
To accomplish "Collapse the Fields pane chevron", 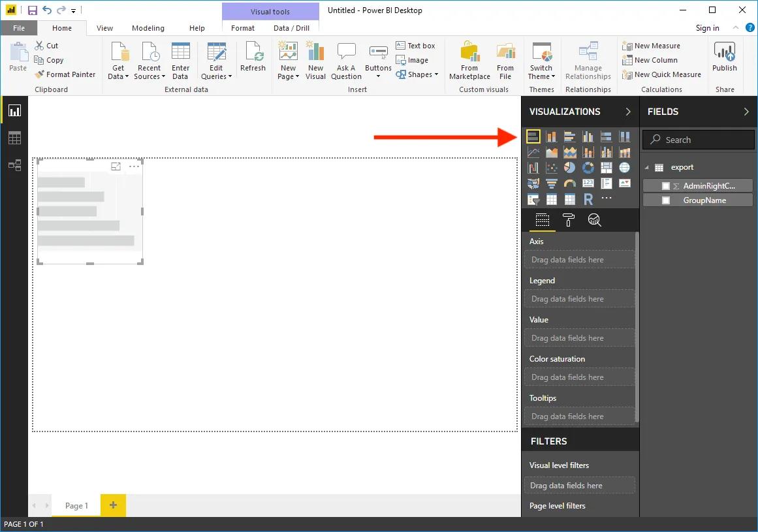I will (x=746, y=112).
